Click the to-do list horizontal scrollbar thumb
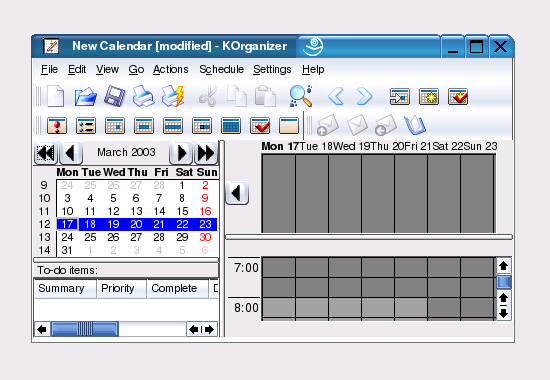 (85, 329)
